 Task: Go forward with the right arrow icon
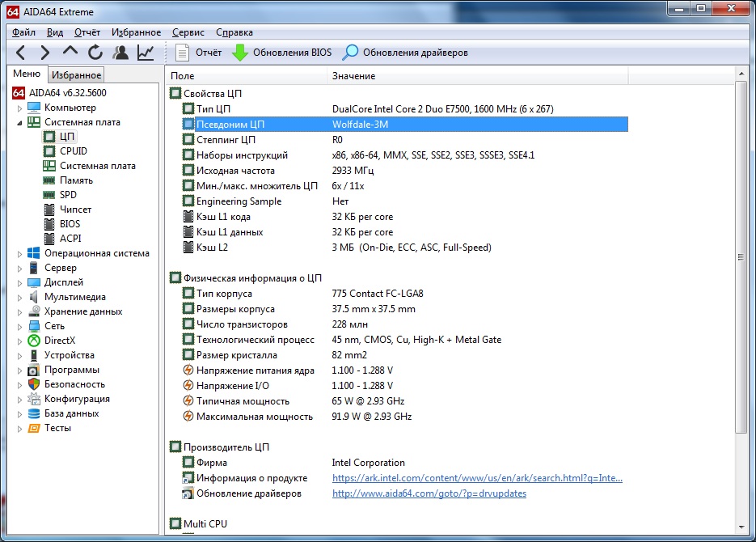[44, 52]
